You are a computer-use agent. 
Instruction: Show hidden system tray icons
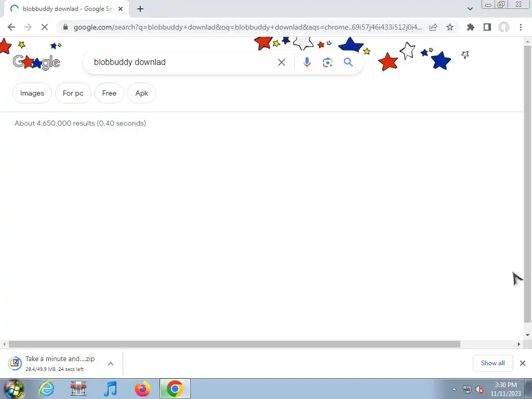pos(454,389)
